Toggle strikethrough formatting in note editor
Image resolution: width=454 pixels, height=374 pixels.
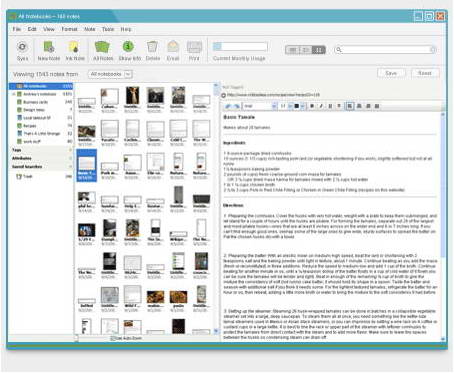[339, 106]
